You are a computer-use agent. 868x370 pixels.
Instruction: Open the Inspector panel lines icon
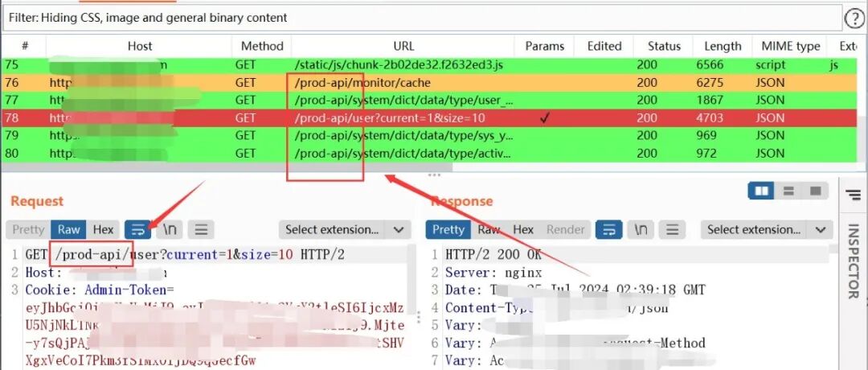pos(853,194)
